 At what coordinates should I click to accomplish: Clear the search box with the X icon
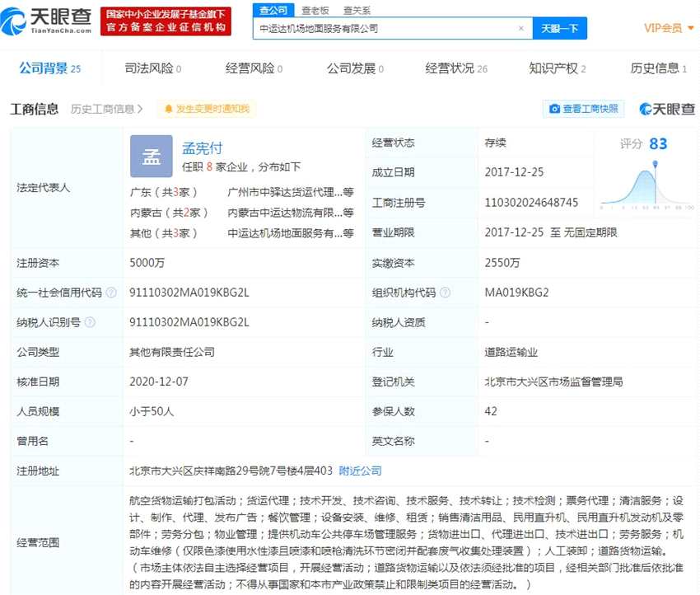click(x=521, y=29)
